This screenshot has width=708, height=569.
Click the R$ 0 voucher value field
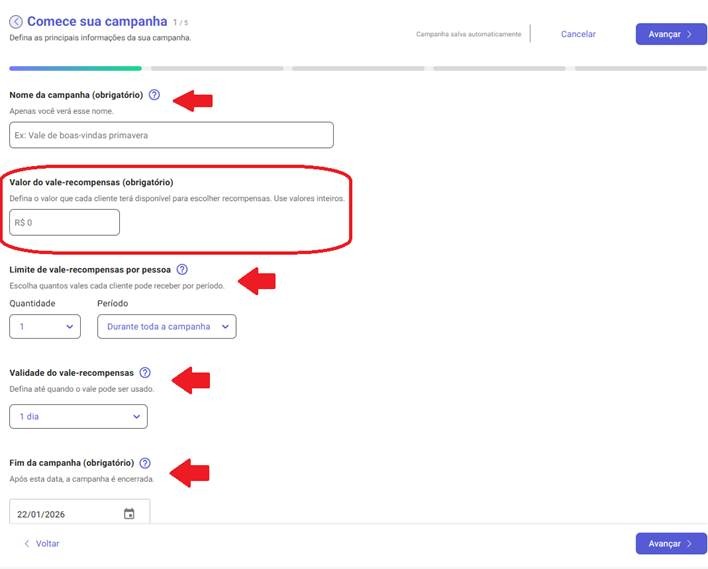[64, 222]
